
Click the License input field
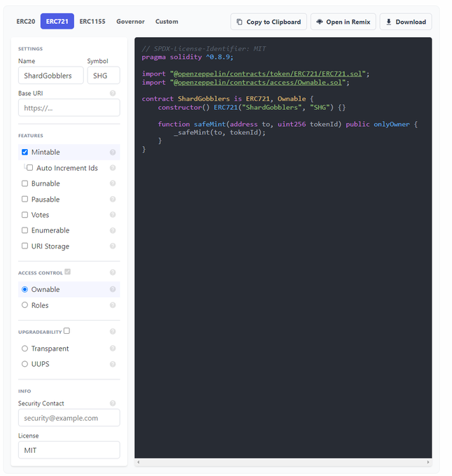pyautogui.click(x=69, y=450)
